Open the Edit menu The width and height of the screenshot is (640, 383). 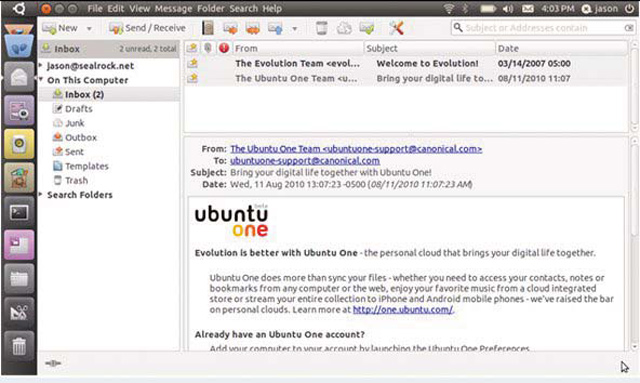[x=116, y=8]
